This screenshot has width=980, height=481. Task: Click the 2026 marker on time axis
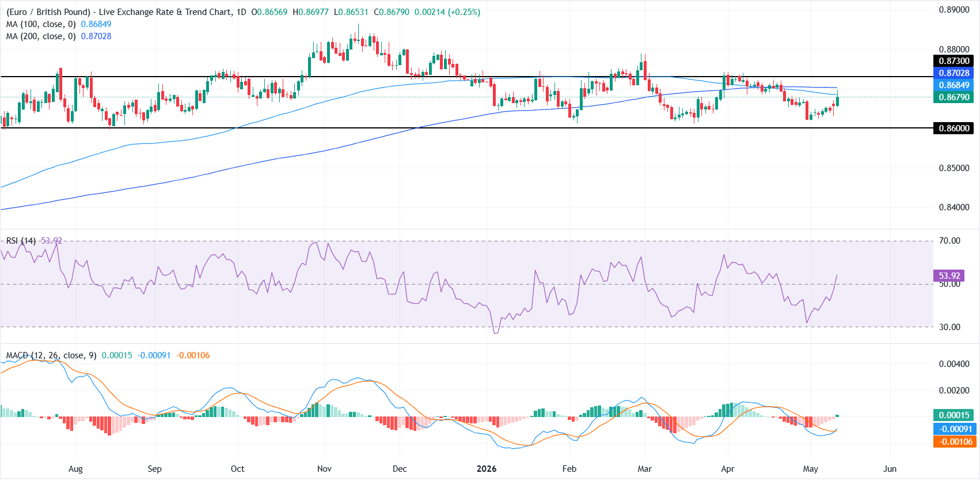487,469
